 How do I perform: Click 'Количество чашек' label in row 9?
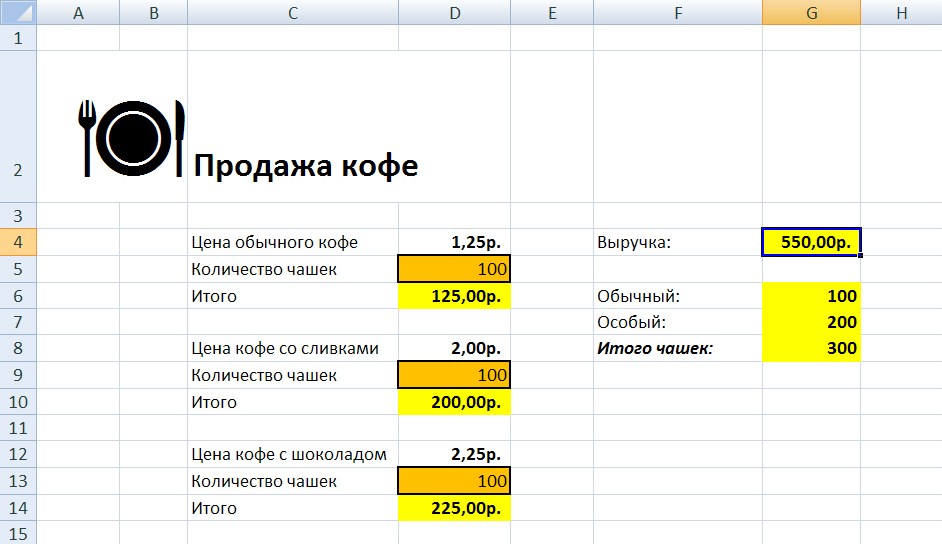click(x=293, y=375)
